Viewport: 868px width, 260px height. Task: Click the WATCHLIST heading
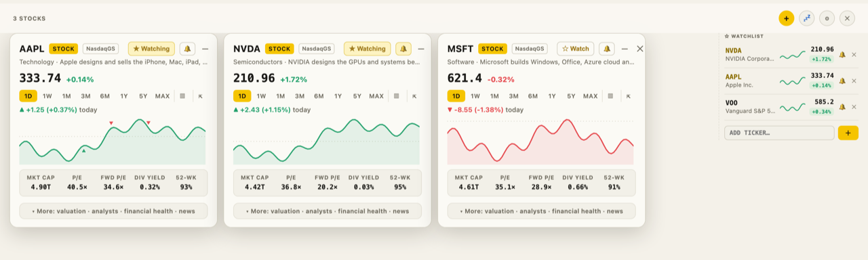click(744, 36)
